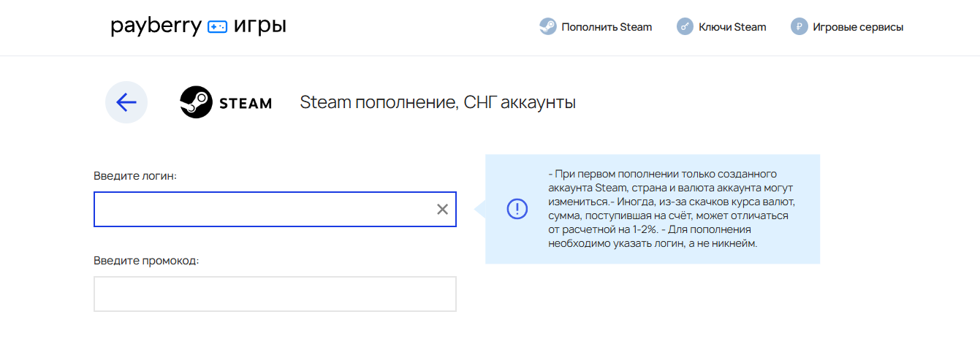
Task: Open the Ключи Steam menu item
Action: 732,27
